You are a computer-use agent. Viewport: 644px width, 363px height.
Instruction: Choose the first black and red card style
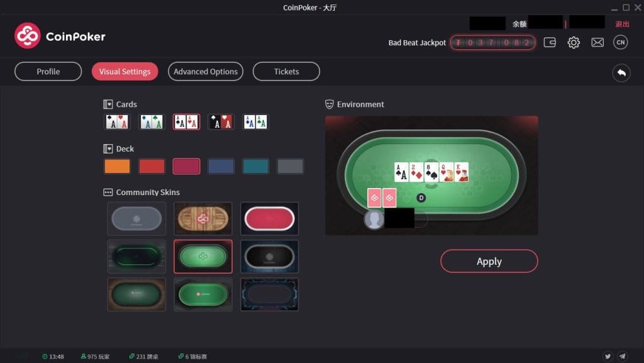coord(117,122)
